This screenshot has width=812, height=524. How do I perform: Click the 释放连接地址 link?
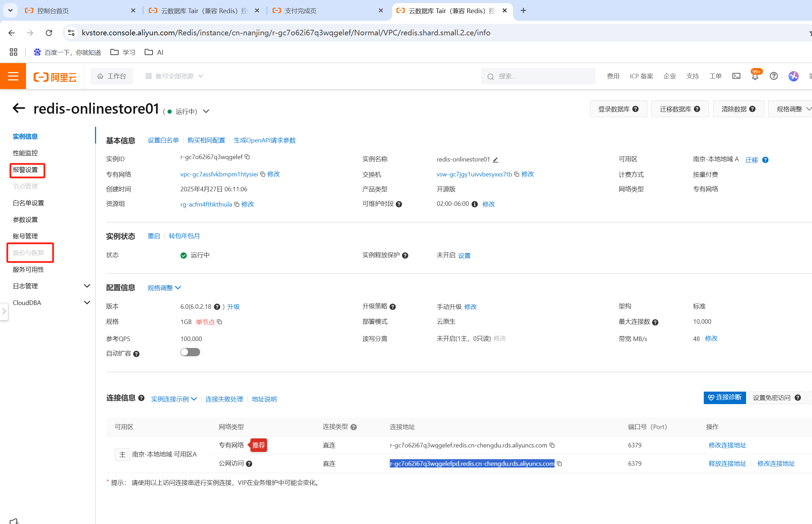click(x=727, y=464)
